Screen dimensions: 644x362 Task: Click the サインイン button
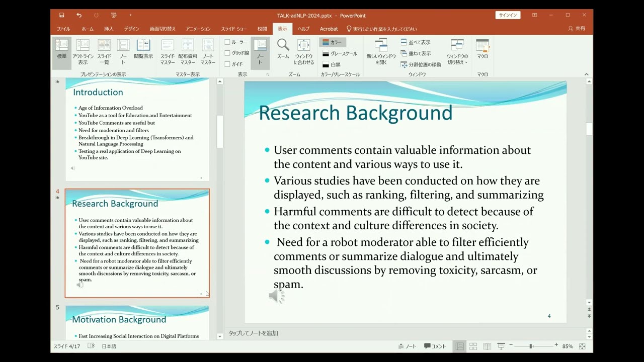pyautogui.click(x=508, y=15)
